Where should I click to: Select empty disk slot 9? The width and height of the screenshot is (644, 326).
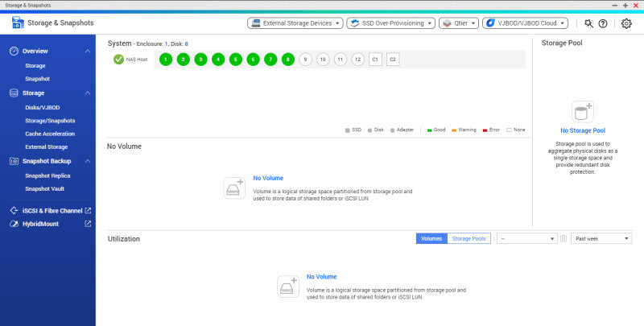[305, 60]
